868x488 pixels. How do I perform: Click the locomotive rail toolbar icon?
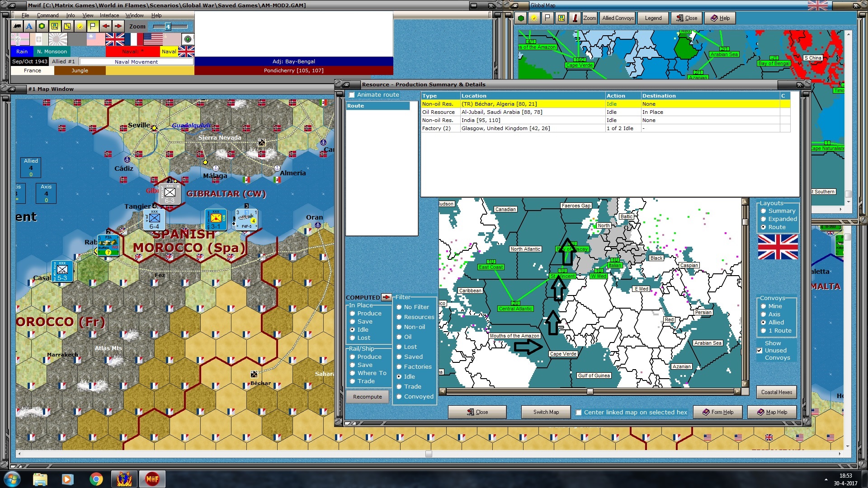[17, 26]
